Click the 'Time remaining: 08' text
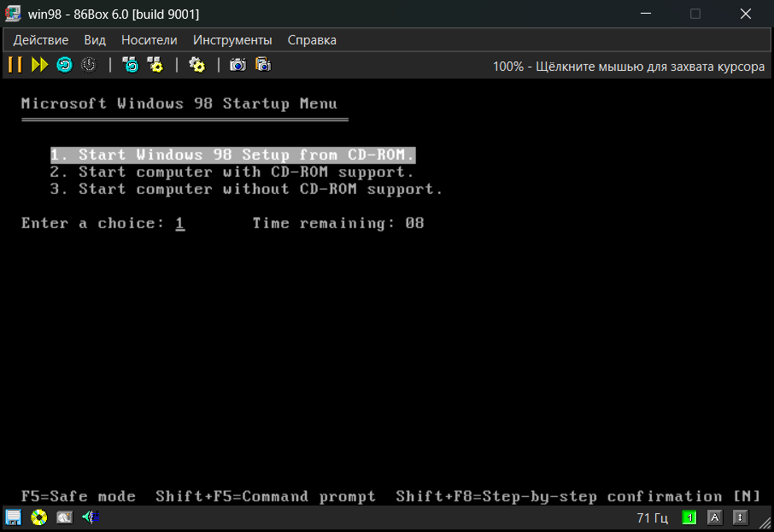Screen dimensions: 774x532 tap(338, 224)
